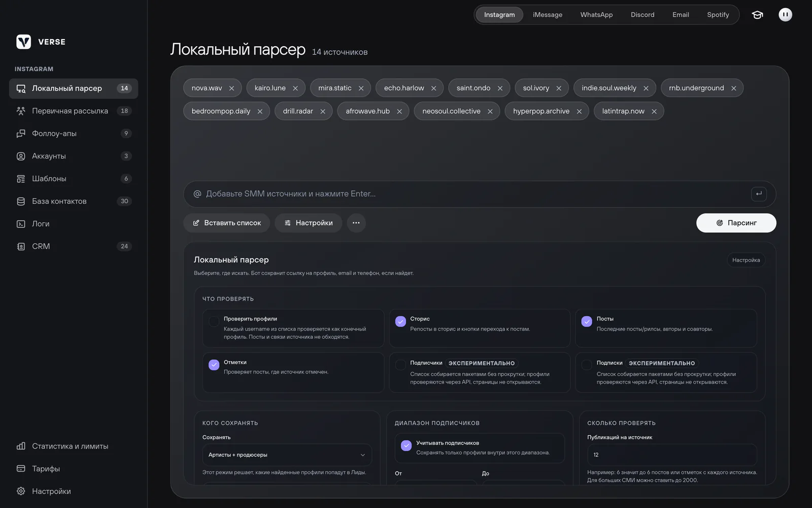Switch to the Instagram tab
Viewport: 812px width, 508px height.
click(x=499, y=15)
